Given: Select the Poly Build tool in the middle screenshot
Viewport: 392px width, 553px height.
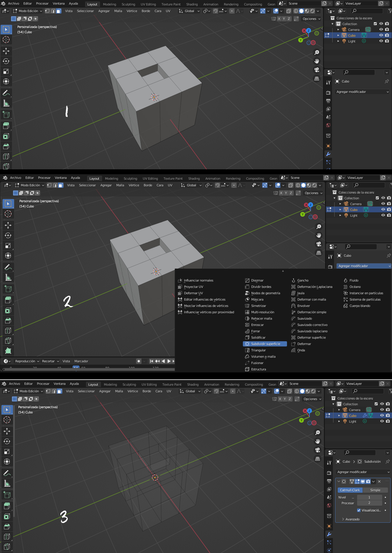Looking at the screenshot, I should click(8, 351).
